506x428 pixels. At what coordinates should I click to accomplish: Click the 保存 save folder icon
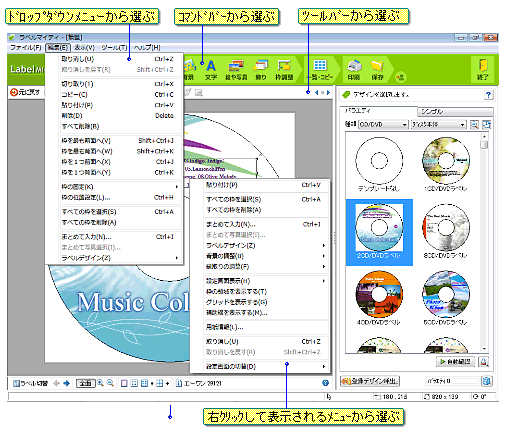[377, 70]
